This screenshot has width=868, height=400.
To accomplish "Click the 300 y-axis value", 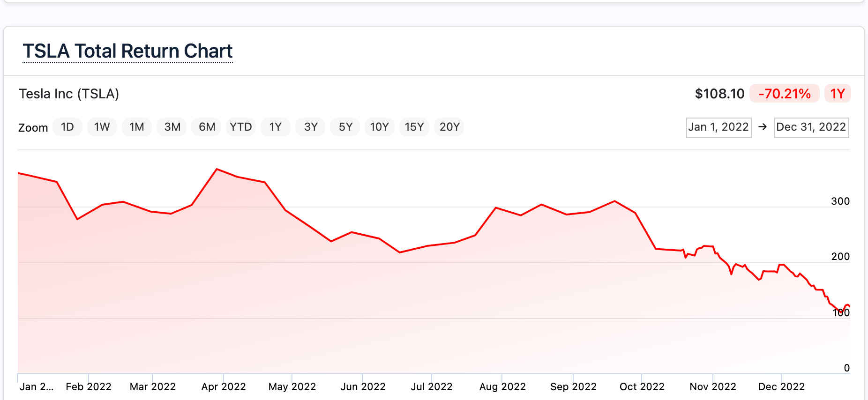I will pyautogui.click(x=840, y=201).
